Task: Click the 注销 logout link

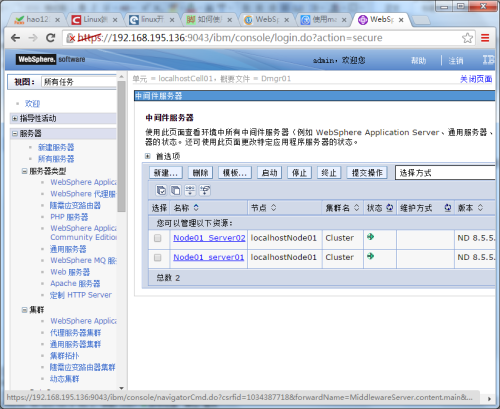Action: [456, 61]
